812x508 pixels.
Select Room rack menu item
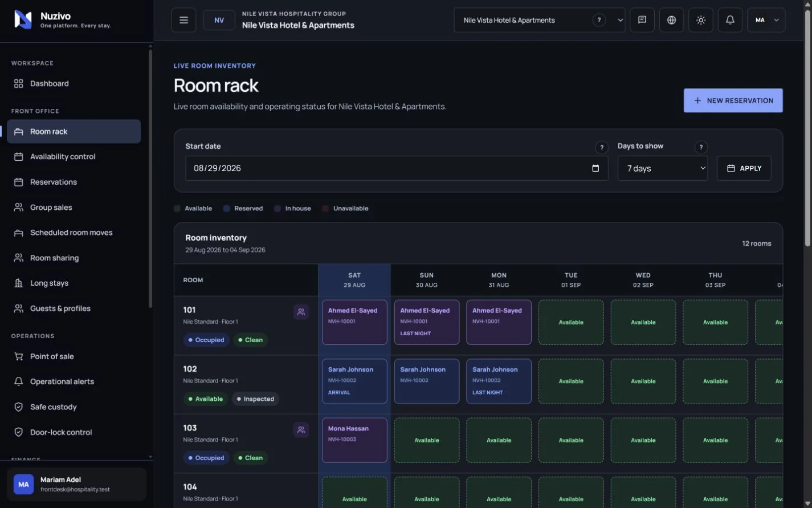click(74, 131)
